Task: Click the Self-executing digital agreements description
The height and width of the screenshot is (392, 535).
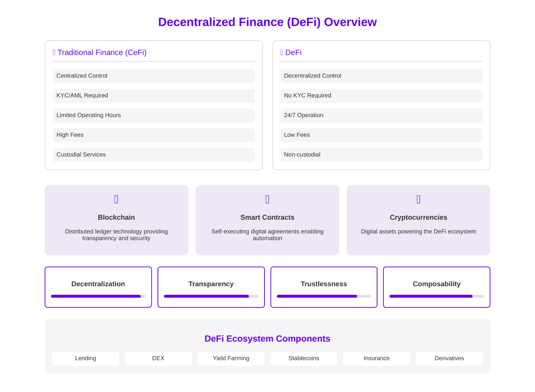Action: (x=267, y=235)
